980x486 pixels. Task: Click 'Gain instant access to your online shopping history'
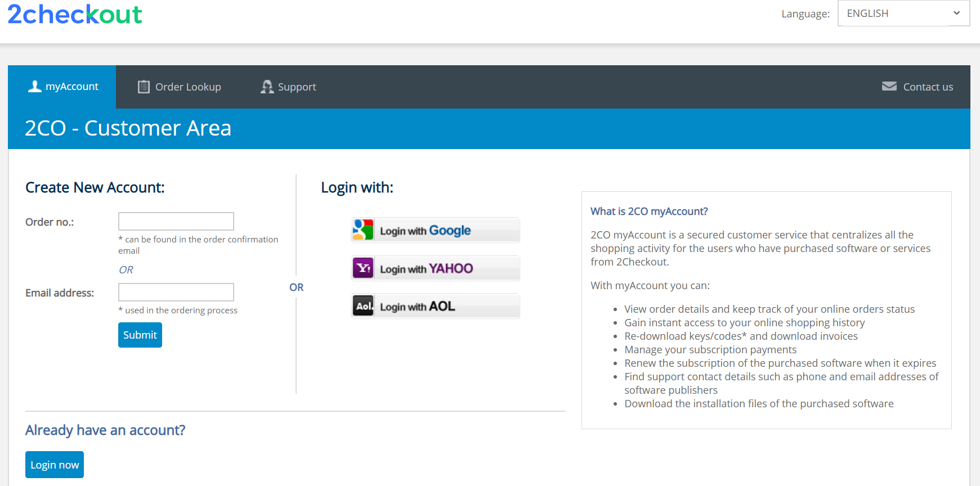pyautogui.click(x=745, y=323)
